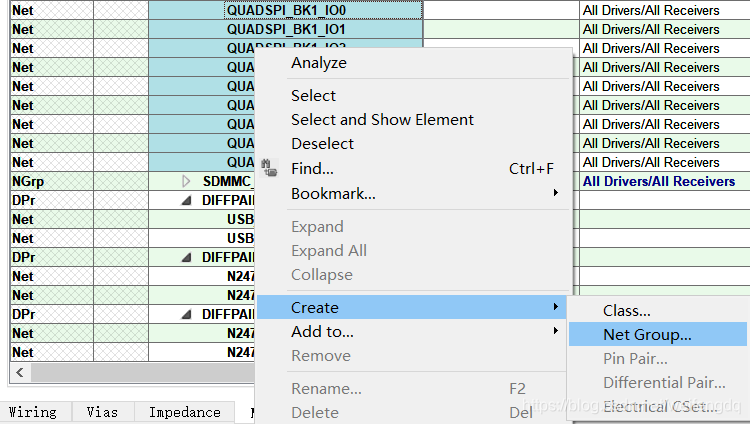Choose Analyze from the context menu

pyautogui.click(x=319, y=63)
